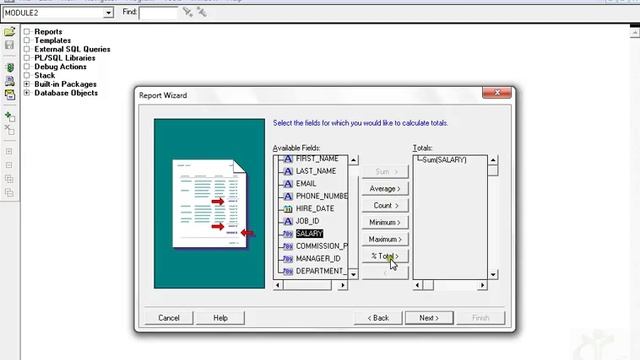Click the % Total button in the wizard

(385, 256)
